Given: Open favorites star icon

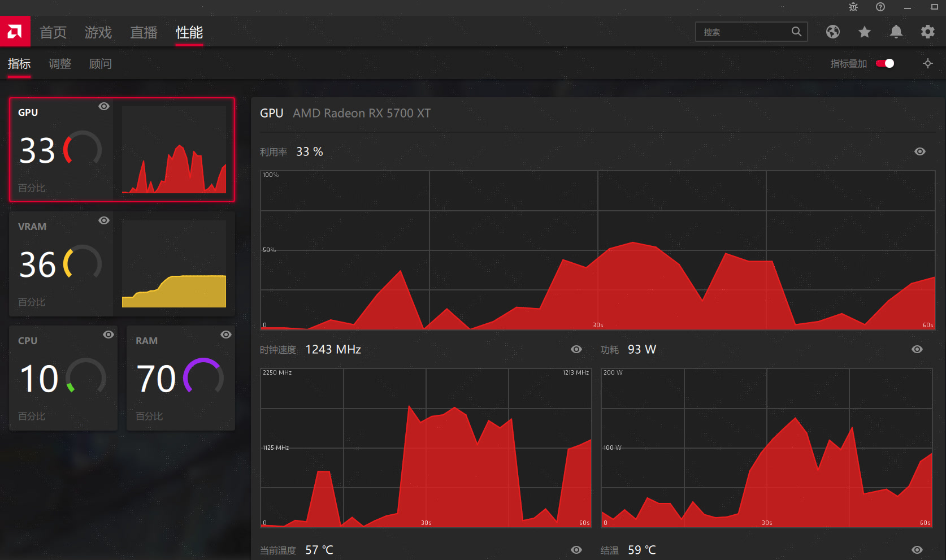Looking at the screenshot, I should 865,32.
